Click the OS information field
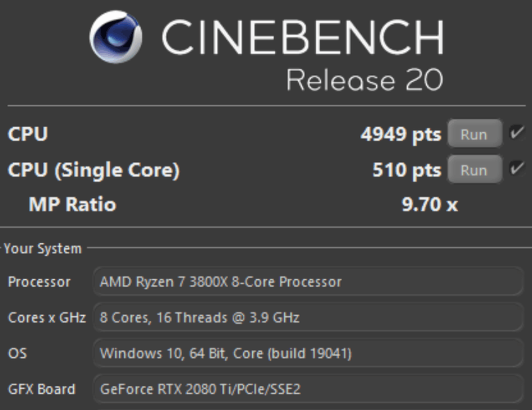This screenshot has height=410, width=532. point(308,353)
